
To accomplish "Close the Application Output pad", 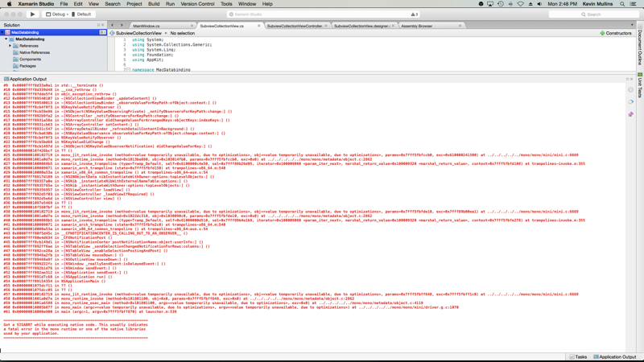I will click(632, 79).
